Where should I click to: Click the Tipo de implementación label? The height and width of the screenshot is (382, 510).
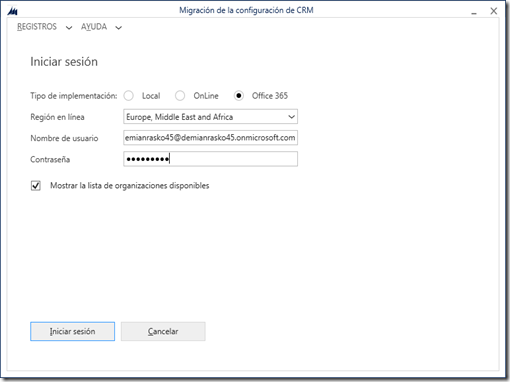[x=74, y=96]
